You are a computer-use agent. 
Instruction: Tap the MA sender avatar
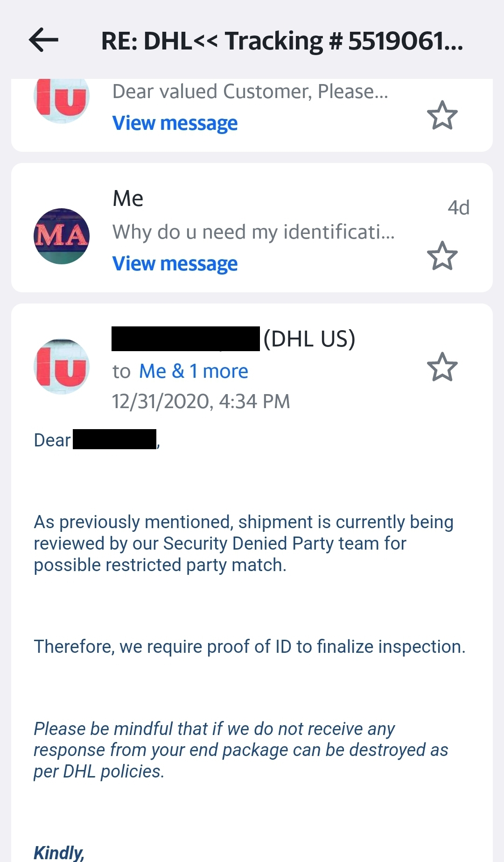tap(62, 236)
